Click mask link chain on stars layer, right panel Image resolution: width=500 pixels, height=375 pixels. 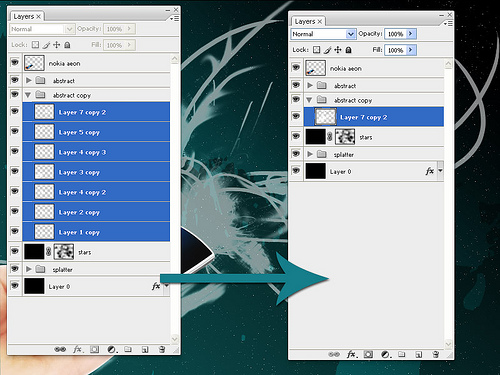pyautogui.click(x=330, y=137)
